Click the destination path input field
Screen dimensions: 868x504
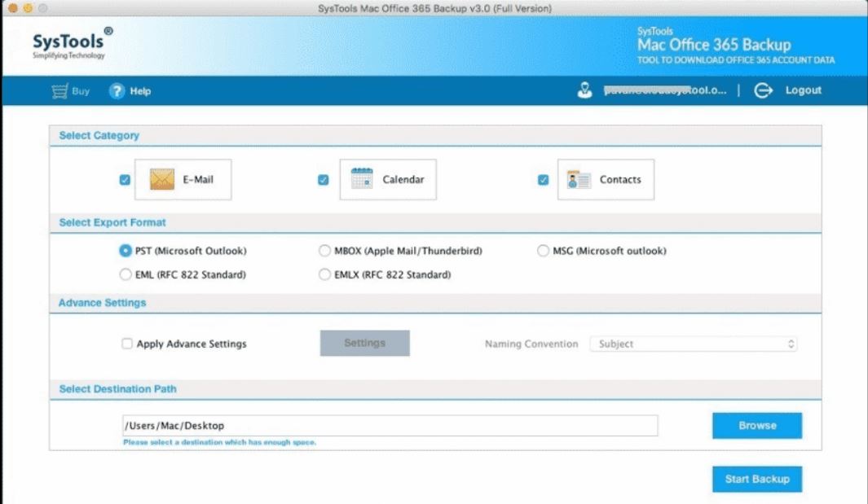click(x=390, y=426)
